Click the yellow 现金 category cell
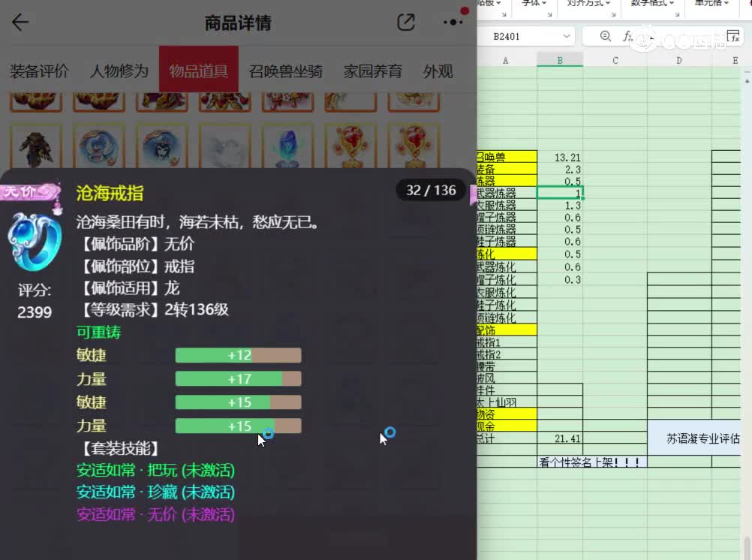This screenshot has height=560, width=752. [507, 426]
